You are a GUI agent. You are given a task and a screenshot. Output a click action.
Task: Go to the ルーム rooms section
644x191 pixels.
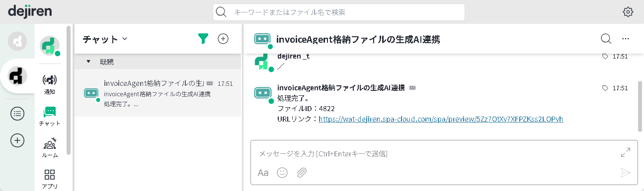pos(50,147)
